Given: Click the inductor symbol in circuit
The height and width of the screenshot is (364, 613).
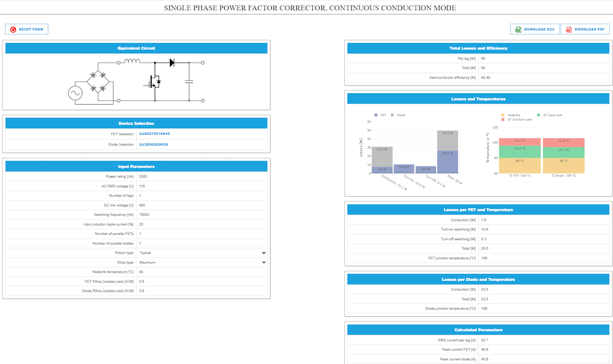Looking at the screenshot, I should coord(132,61).
